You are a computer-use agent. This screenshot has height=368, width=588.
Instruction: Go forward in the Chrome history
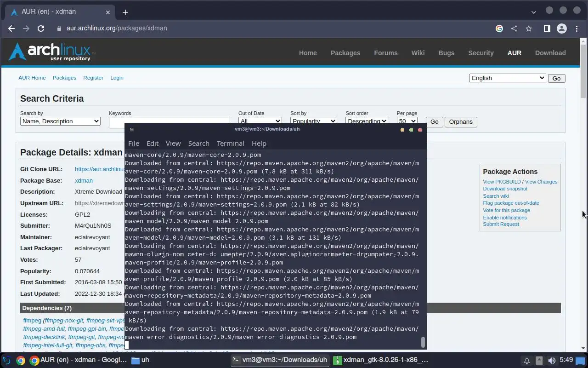click(x=26, y=29)
